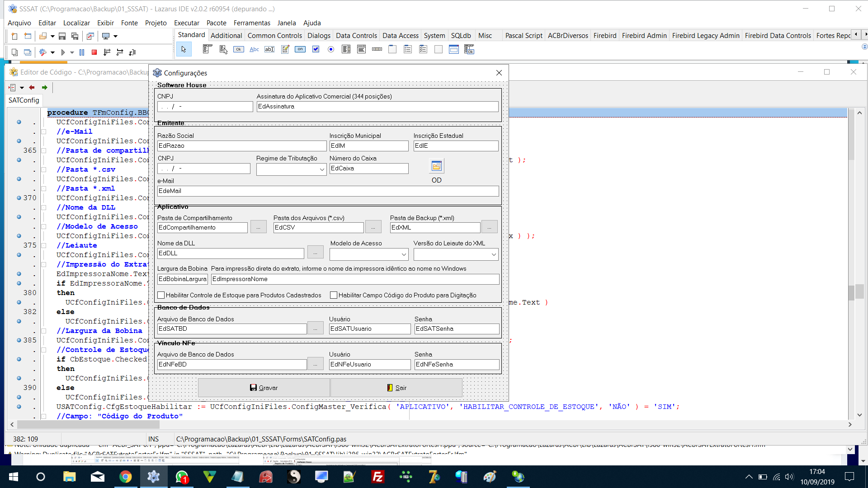Click the OD open dialog component icon
Viewport: 868px width, 488px height.
point(436,166)
